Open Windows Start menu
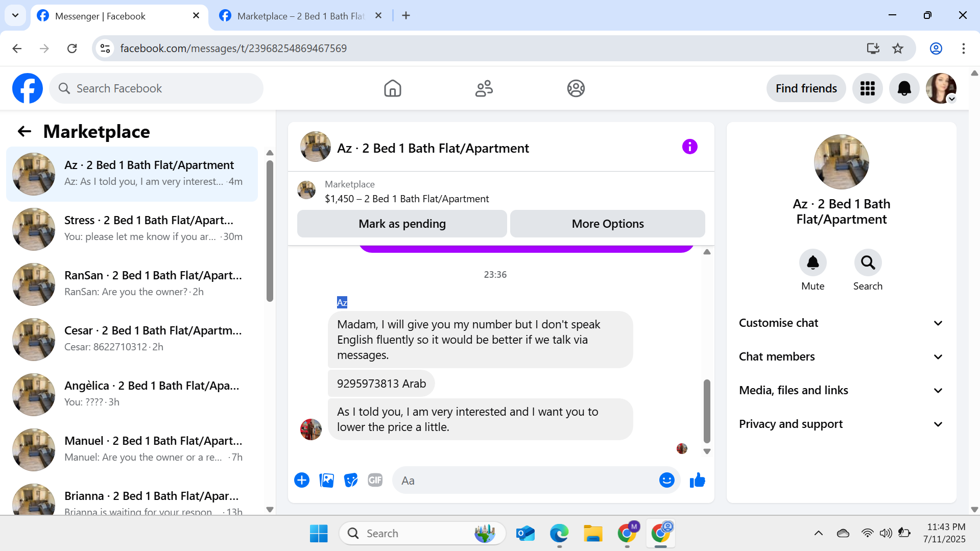980x551 pixels. point(319,533)
